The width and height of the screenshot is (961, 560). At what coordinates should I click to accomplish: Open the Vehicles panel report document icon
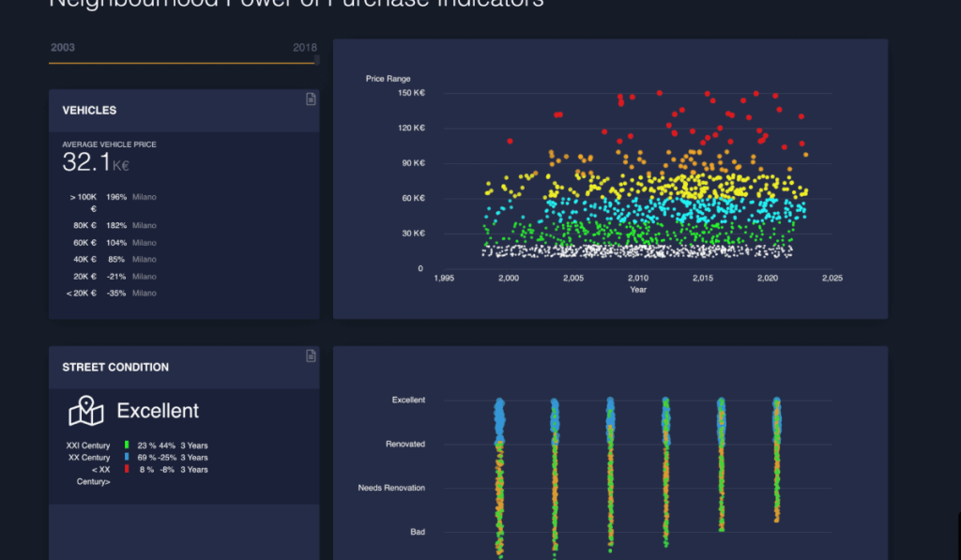(x=311, y=98)
